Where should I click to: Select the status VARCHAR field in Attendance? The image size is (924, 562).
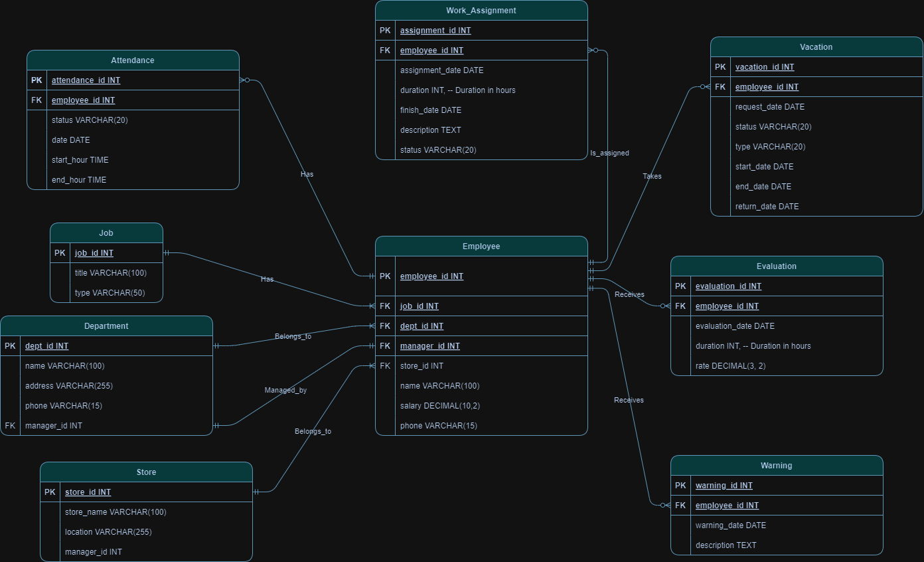(90, 120)
